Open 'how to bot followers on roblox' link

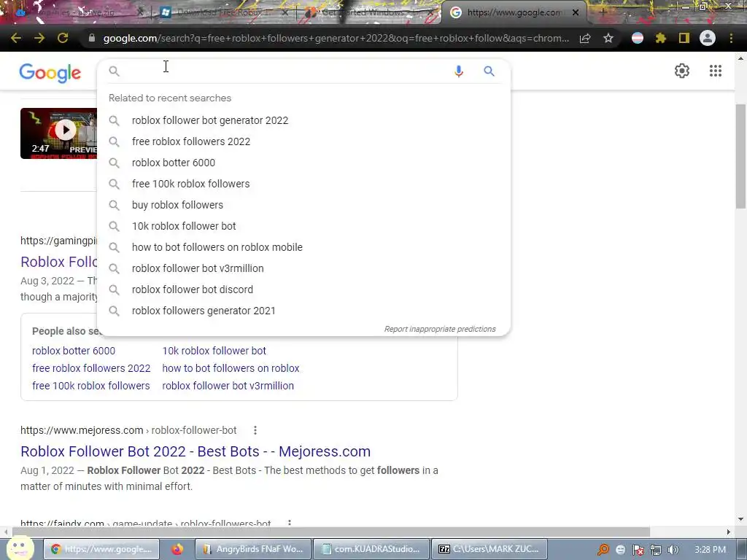click(231, 368)
